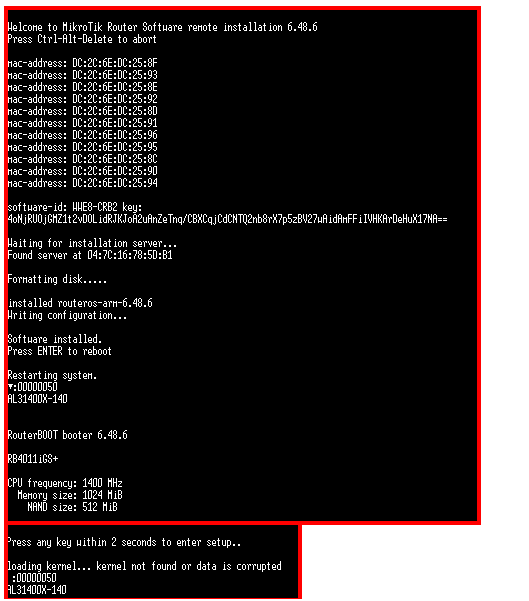Click mac-address ending in 25:96
This screenshot has width=529, height=601.
(x=82, y=135)
